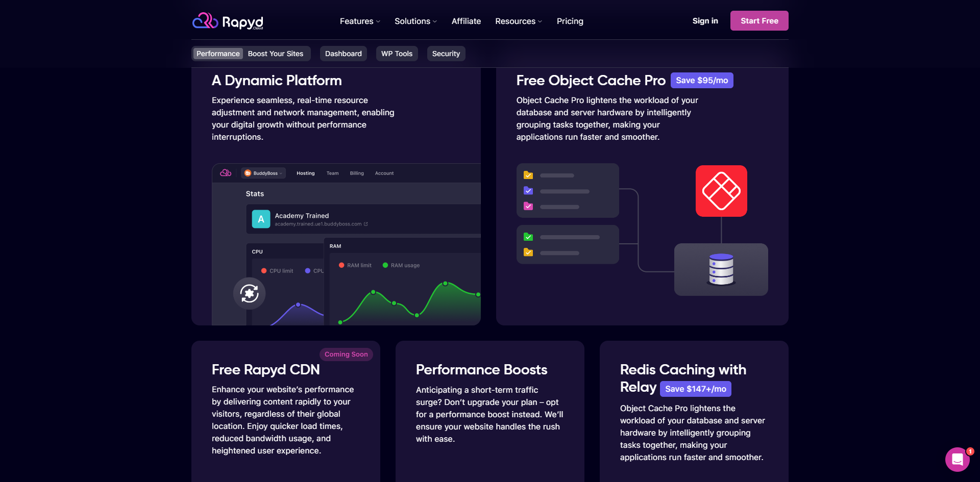Click the Performance Boosts heading
Image resolution: width=980 pixels, height=482 pixels.
click(481, 370)
